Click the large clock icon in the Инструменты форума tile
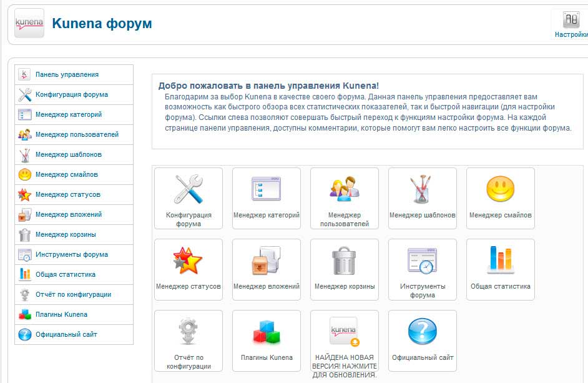The image size is (588, 383). [422, 260]
